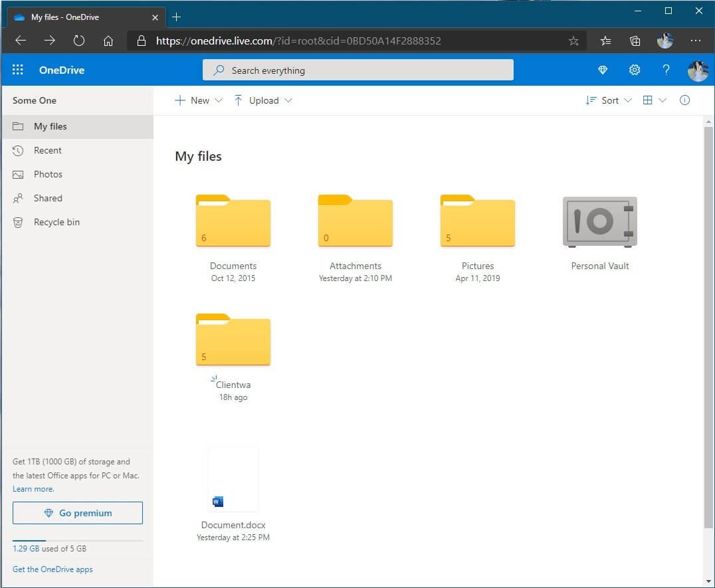Open Photos in sidebar
Viewport: 715px width, 588px height.
click(x=78, y=174)
